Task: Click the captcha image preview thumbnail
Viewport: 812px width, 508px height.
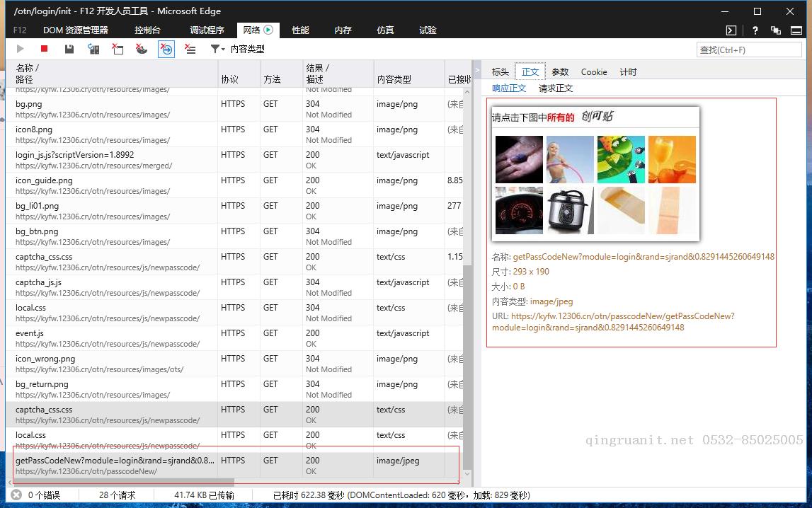Action: coord(595,174)
